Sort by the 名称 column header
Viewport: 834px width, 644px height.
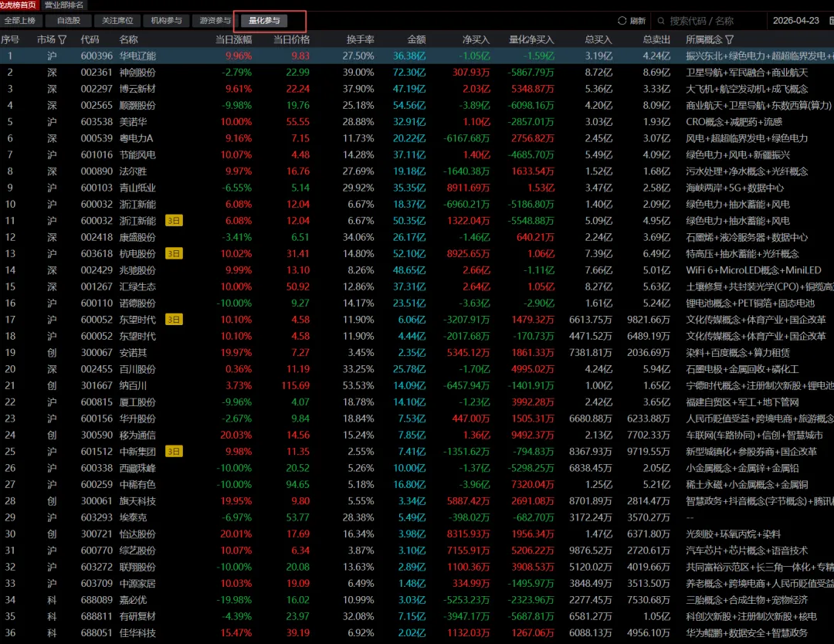(129, 39)
